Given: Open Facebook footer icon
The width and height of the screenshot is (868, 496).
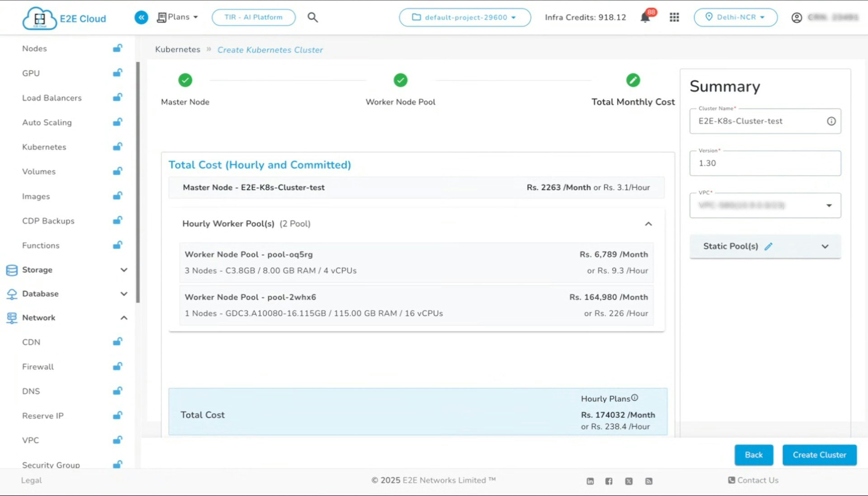Looking at the screenshot, I should [x=609, y=481].
